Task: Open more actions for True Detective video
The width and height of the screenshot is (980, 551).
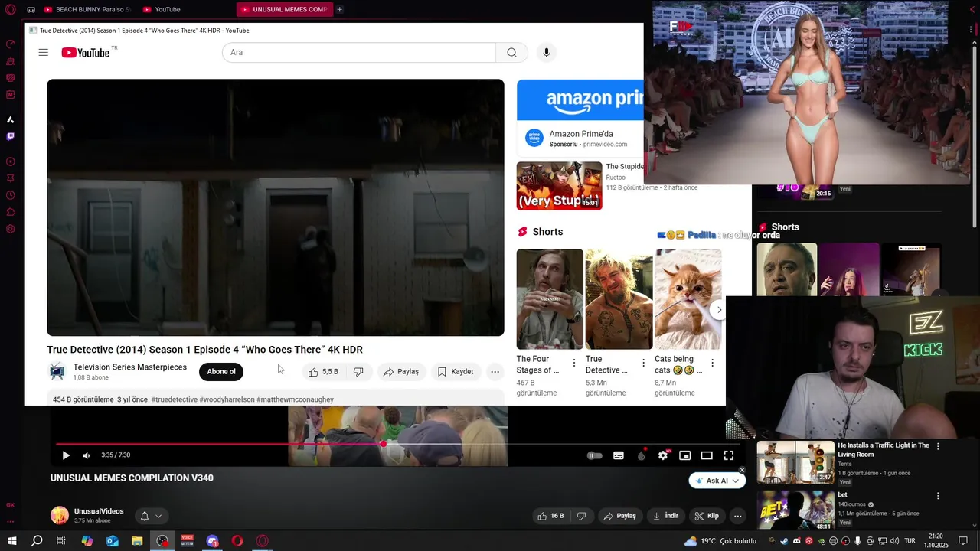Action: point(495,371)
